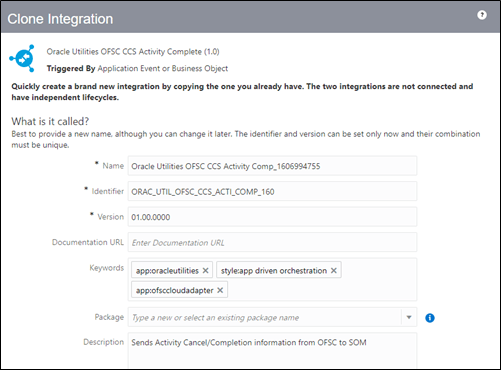Remove the style:app driven orchestration keyword
The height and width of the screenshot is (370, 501).
click(x=334, y=270)
